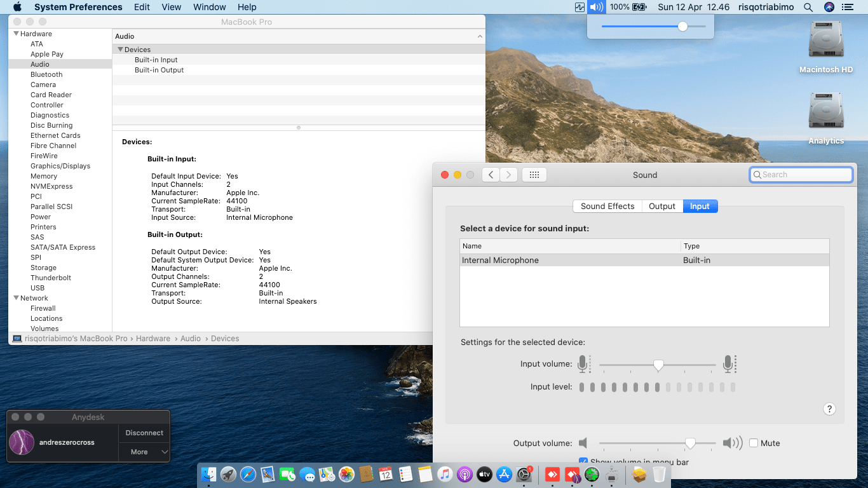Viewport: 868px width, 488px height.
Task: Open Messages from the Dock
Action: point(307,474)
